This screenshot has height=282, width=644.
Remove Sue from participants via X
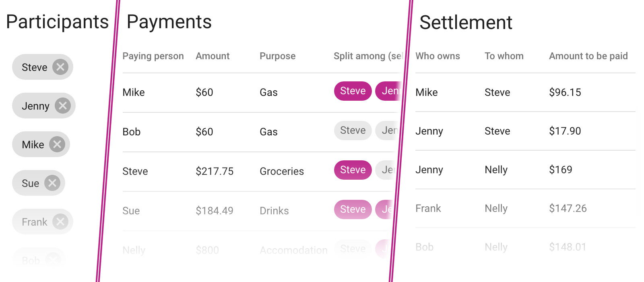pos(52,183)
